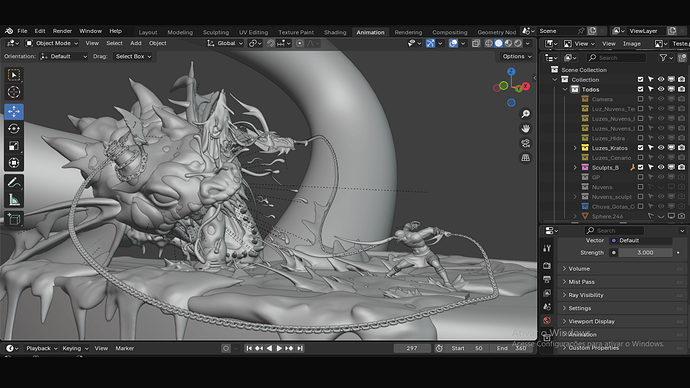This screenshot has width=690, height=388.
Task: Play the animation forward
Action: (x=279, y=348)
